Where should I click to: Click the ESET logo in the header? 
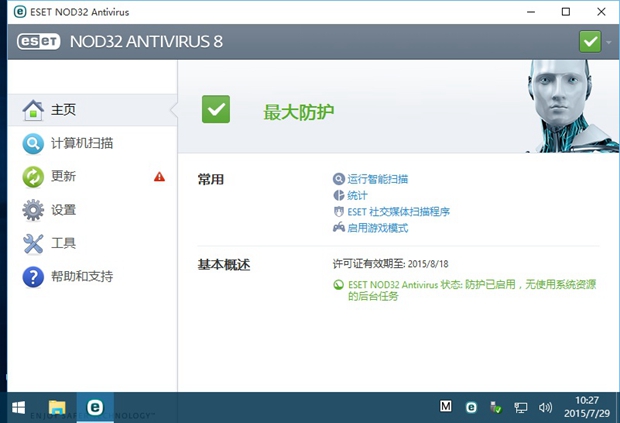(38, 42)
